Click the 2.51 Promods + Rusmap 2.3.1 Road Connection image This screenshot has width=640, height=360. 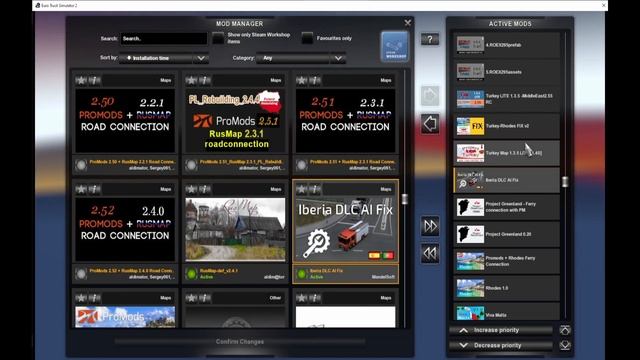click(x=345, y=120)
